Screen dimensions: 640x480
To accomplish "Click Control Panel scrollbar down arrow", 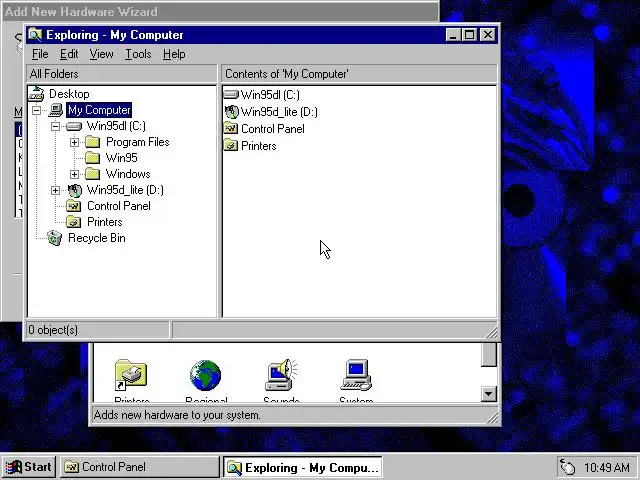I will (x=489, y=394).
